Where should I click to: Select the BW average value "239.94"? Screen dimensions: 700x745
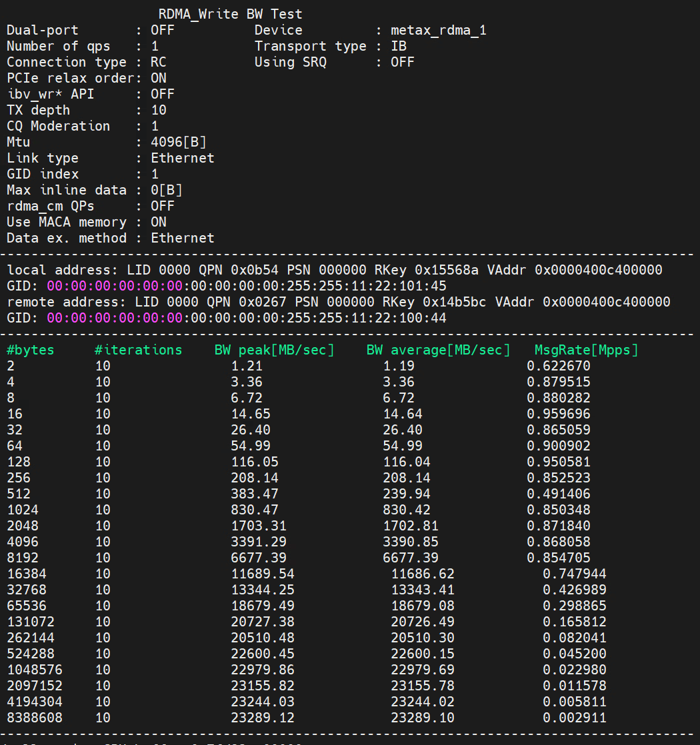point(406,494)
